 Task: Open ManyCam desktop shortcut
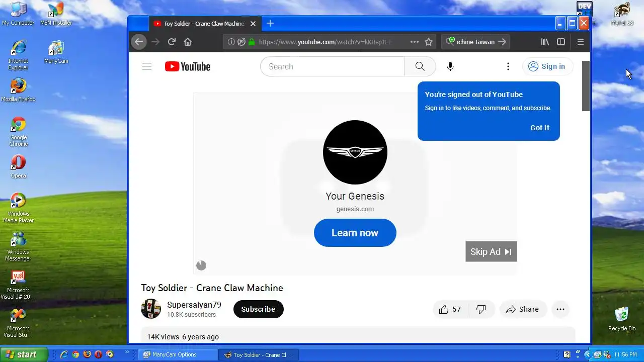tap(56, 52)
